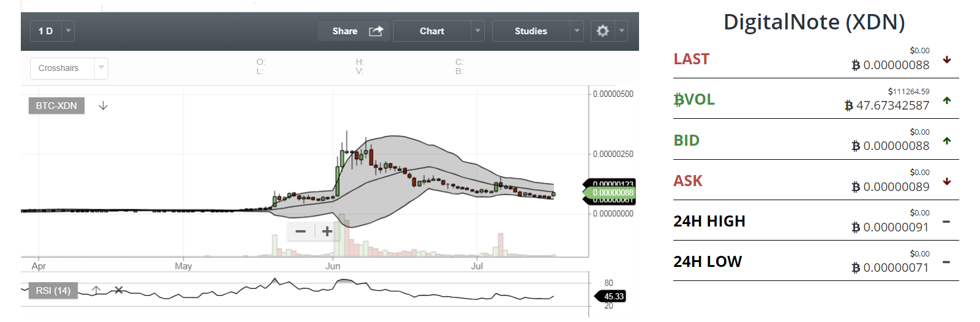Click the DigitalNote (XDN) heading
Screen dimensions: 980x322
click(814, 22)
